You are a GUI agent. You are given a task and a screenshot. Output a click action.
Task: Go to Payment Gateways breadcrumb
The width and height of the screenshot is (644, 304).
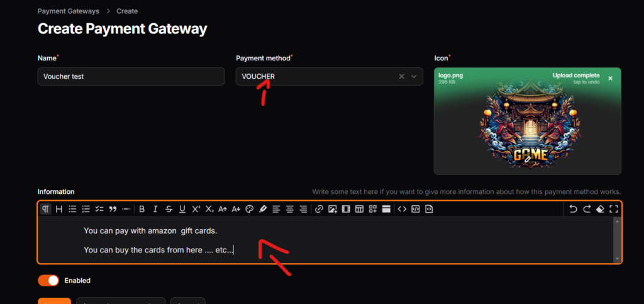pyautogui.click(x=69, y=11)
